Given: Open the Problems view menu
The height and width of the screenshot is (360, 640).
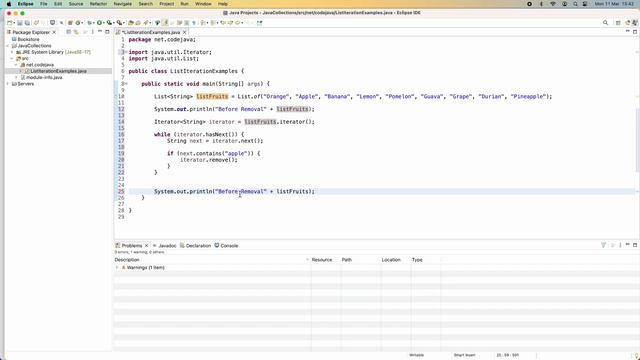Looking at the screenshot, I should [x=620, y=245].
